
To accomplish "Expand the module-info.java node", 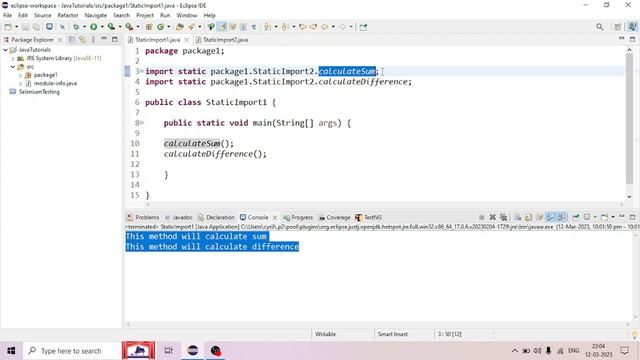I will point(20,83).
